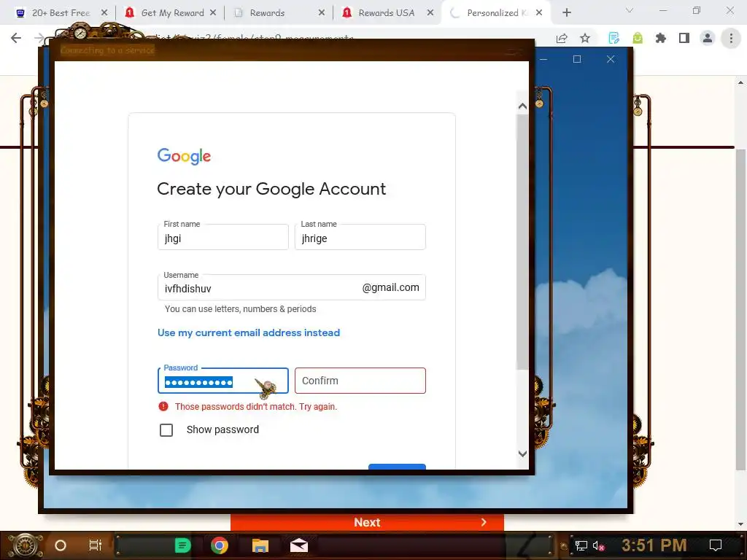This screenshot has height=560, width=747.
Task: Maximize the blue background window
Action: tap(577, 59)
